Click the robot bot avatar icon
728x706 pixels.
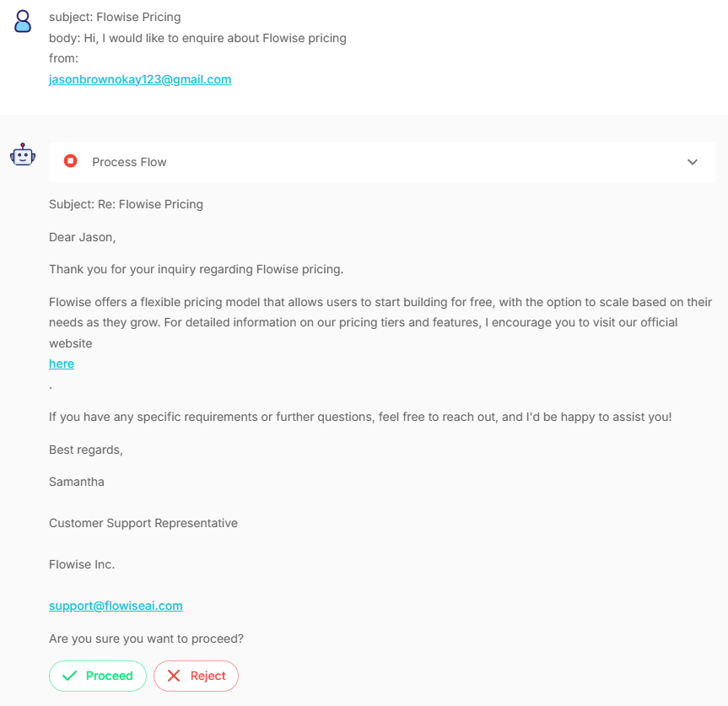coord(23,154)
